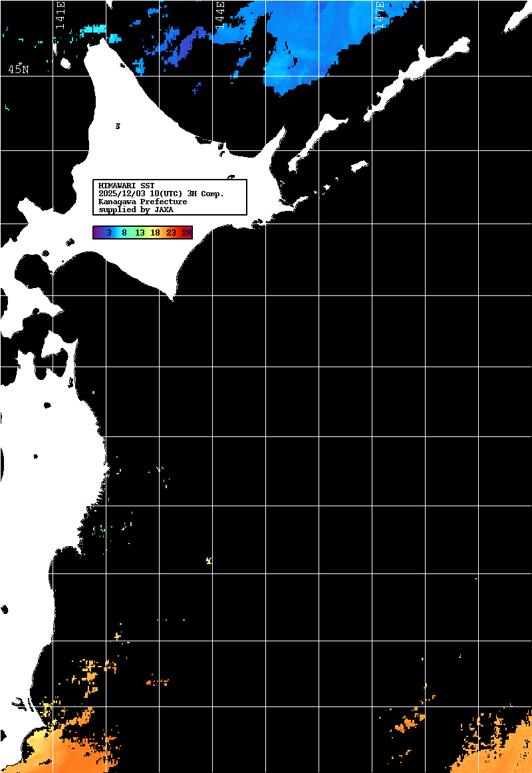Click the 45N latitude label
Image resolution: width=532 pixels, height=773 pixels.
point(18,69)
